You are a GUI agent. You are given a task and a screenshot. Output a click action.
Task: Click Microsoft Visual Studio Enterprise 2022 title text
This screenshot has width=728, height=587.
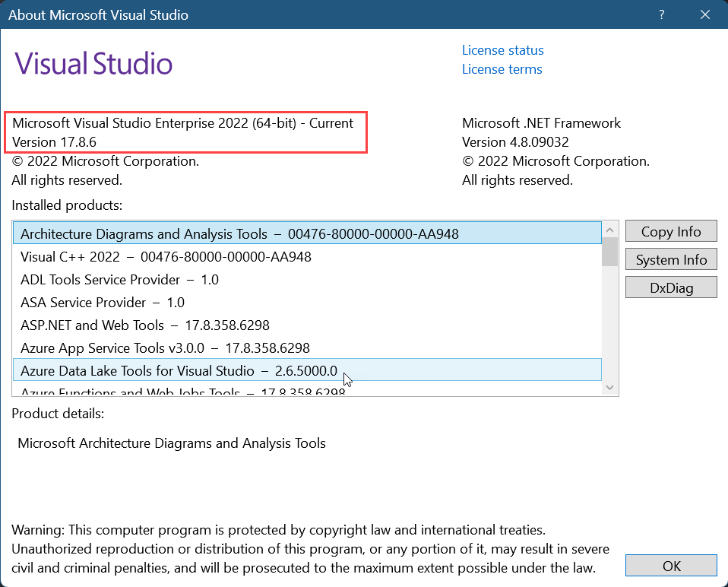click(x=183, y=123)
